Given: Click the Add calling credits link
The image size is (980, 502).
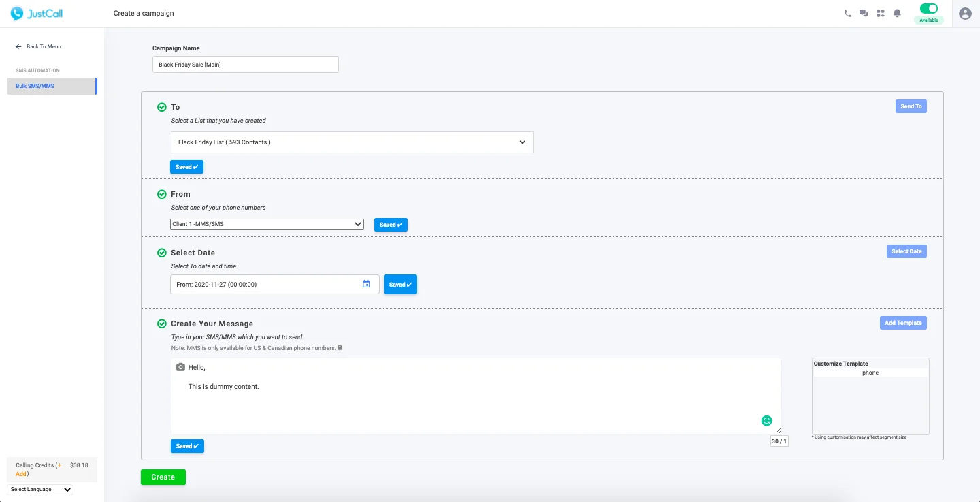Looking at the screenshot, I should [x=21, y=473].
